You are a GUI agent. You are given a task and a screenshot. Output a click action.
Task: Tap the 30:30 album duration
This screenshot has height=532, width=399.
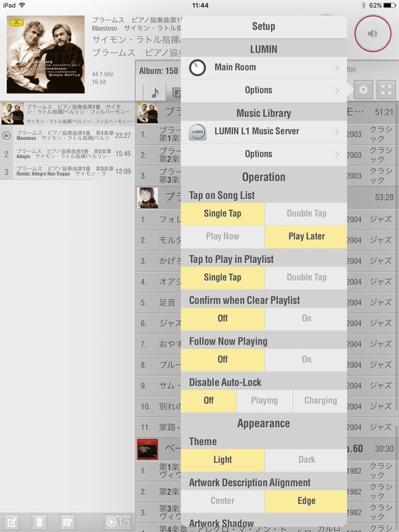[384, 449]
